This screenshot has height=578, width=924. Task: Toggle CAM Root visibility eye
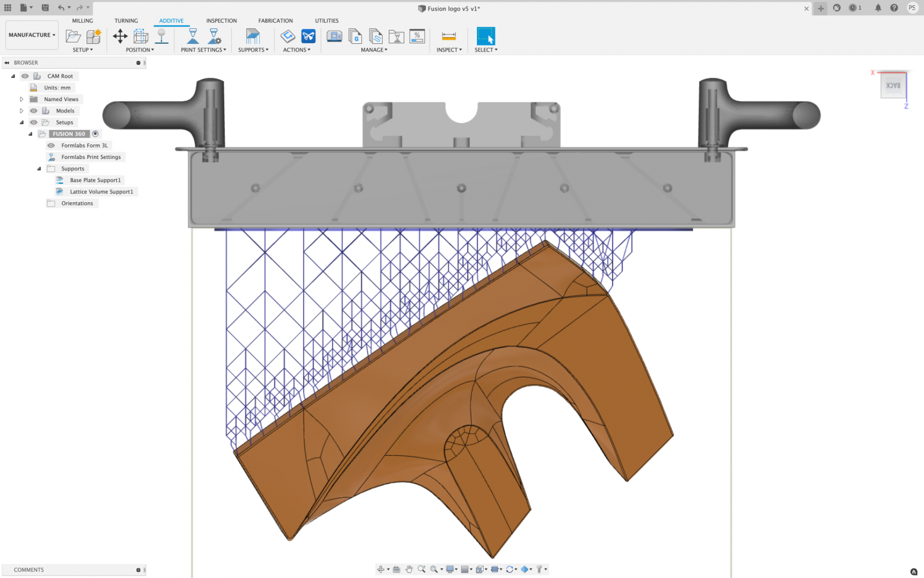tap(25, 76)
